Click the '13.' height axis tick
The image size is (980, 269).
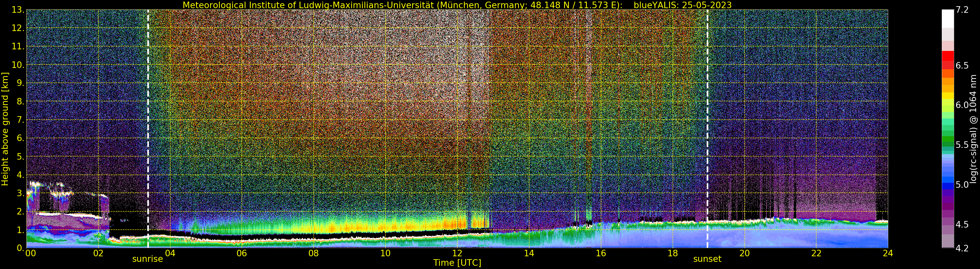[x=18, y=10]
